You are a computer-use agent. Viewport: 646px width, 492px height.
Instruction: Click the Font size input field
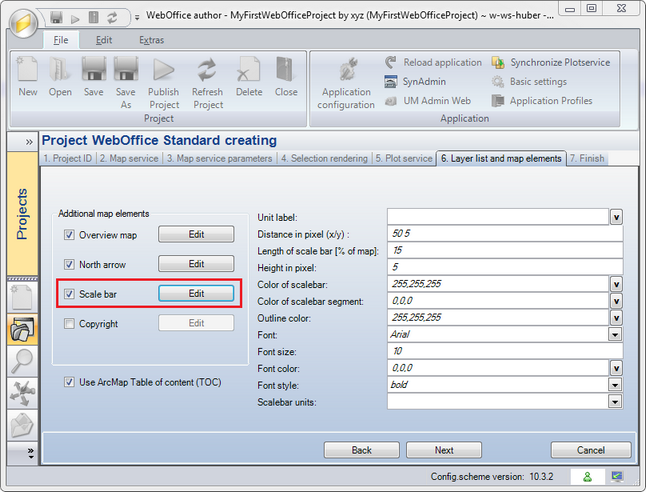tap(505, 351)
